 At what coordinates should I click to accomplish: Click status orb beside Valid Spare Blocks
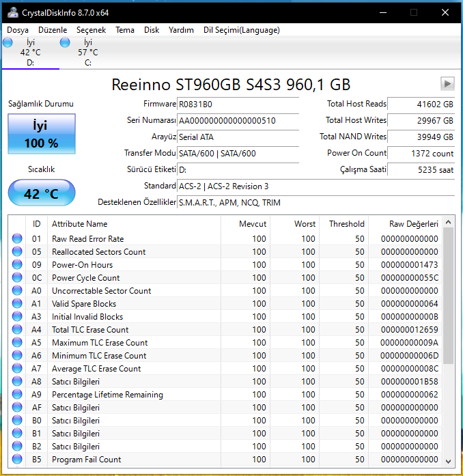pyautogui.click(x=18, y=304)
